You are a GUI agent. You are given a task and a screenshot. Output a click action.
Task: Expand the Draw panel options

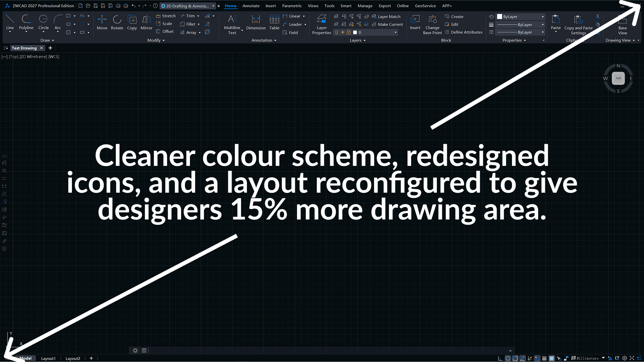(x=47, y=40)
